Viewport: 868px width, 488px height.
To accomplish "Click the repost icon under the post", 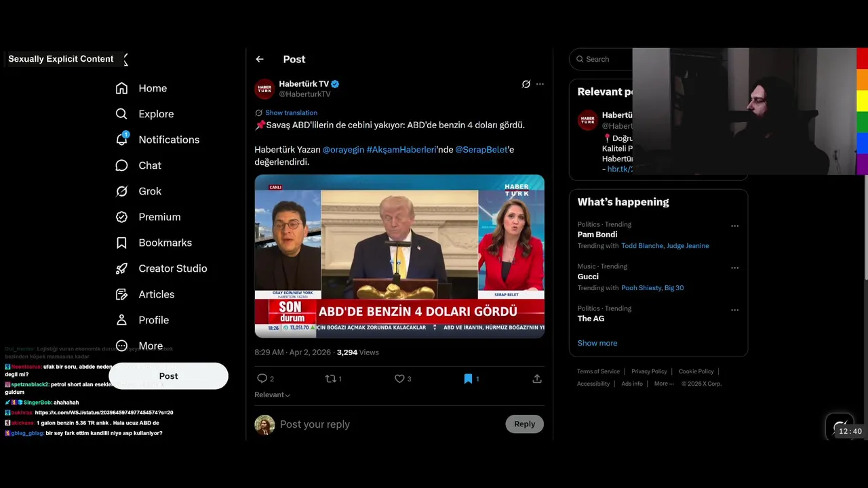I will pos(330,379).
